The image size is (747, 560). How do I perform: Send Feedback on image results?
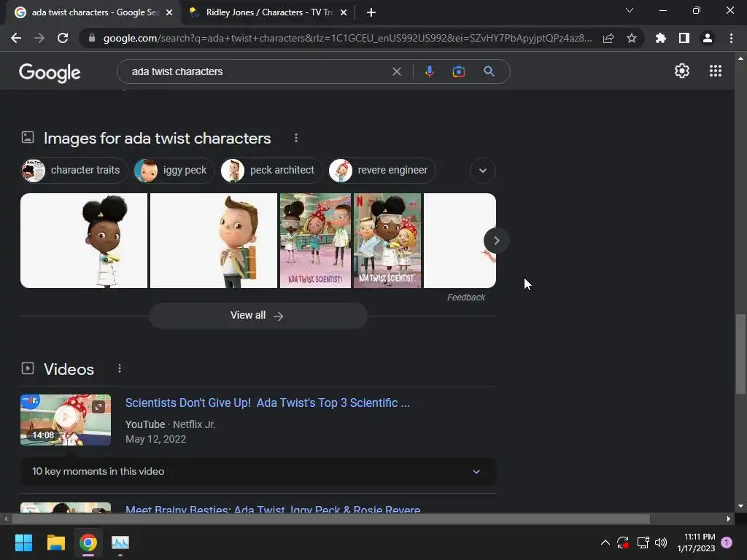[465, 297]
